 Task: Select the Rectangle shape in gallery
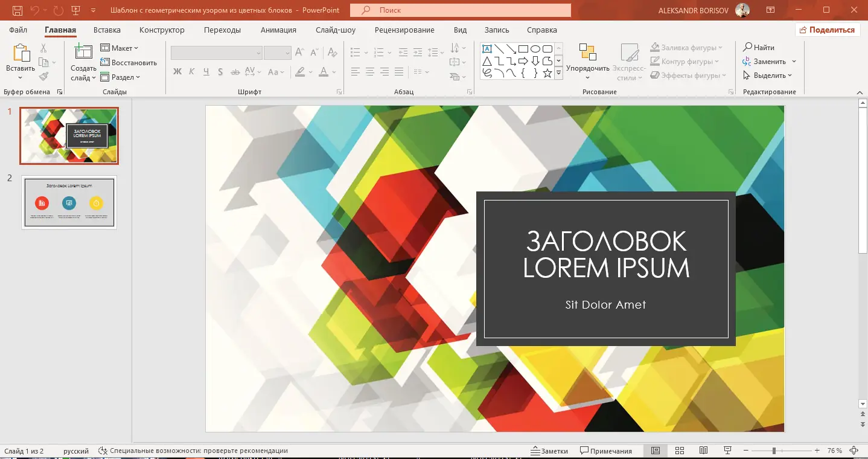523,49
